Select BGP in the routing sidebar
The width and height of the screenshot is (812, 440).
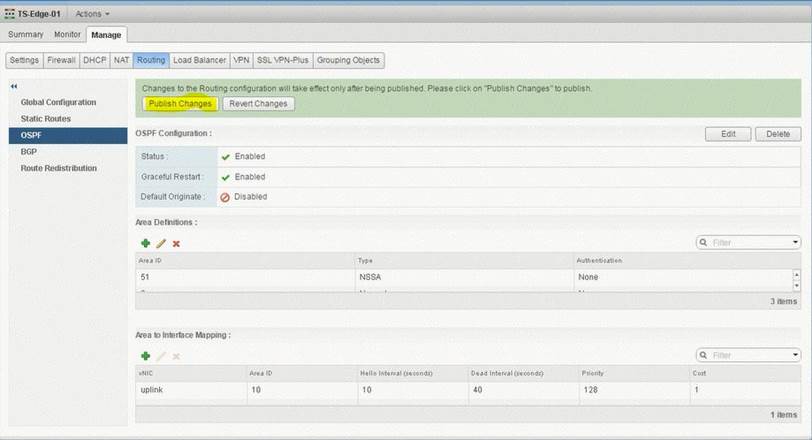[29, 151]
